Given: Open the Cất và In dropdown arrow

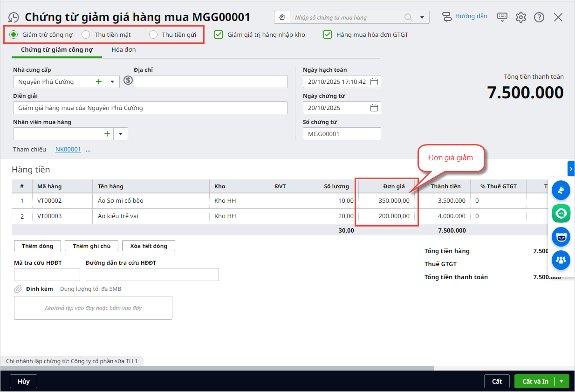Looking at the screenshot, I should pos(561,381).
